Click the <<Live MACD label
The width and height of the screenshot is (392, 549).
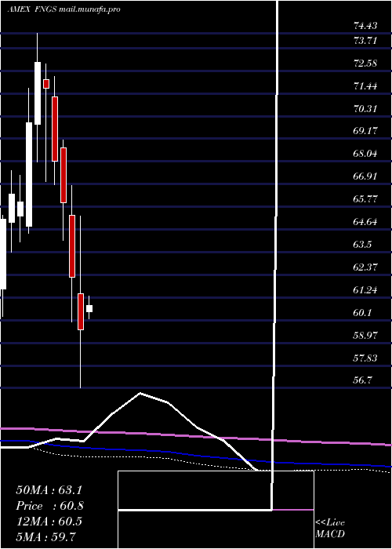point(330,528)
